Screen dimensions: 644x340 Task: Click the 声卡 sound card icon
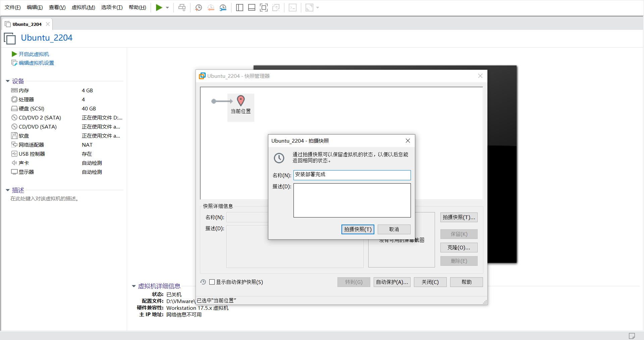point(14,163)
